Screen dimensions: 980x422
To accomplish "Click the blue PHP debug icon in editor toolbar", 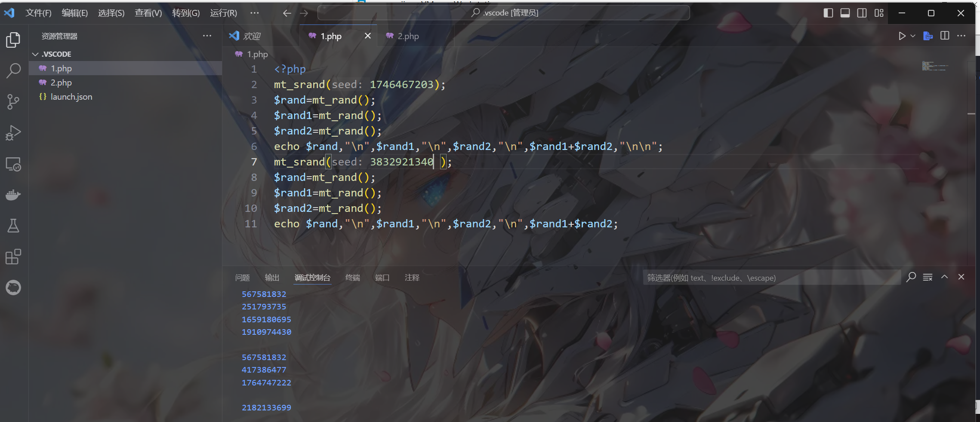I will [928, 36].
